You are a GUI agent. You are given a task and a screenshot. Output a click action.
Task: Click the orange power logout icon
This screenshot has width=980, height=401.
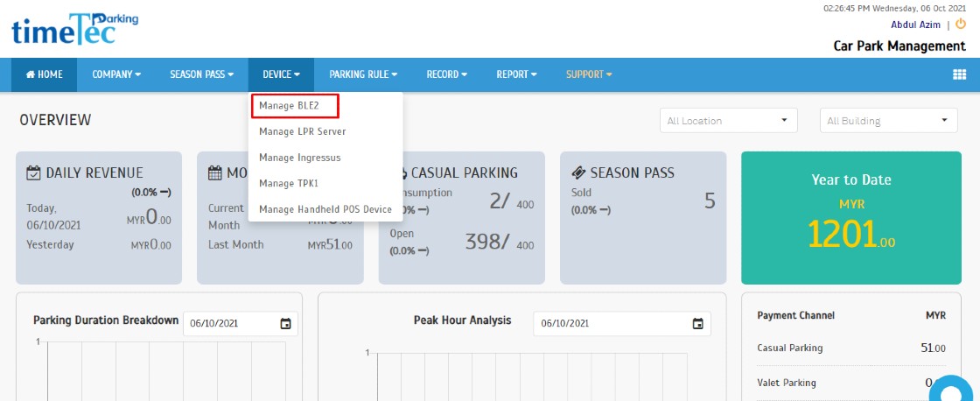coord(961,25)
